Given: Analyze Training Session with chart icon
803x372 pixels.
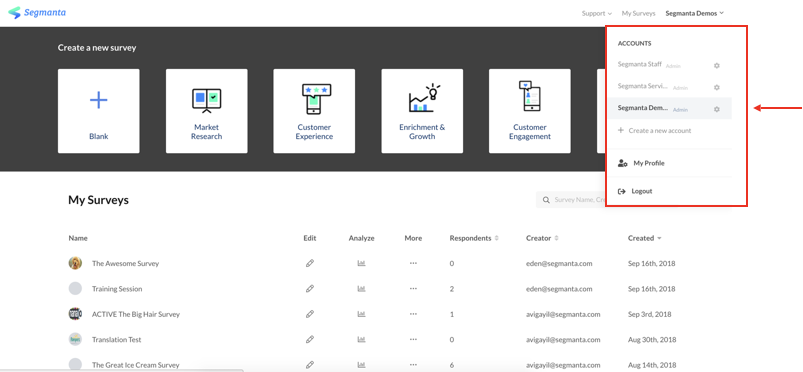Looking at the screenshot, I should tap(361, 289).
